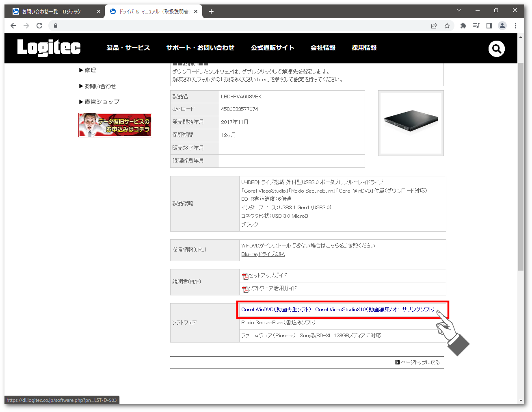This screenshot has width=532, height=412.
Task: Open the media control icon in toolbar
Action: 476,26
